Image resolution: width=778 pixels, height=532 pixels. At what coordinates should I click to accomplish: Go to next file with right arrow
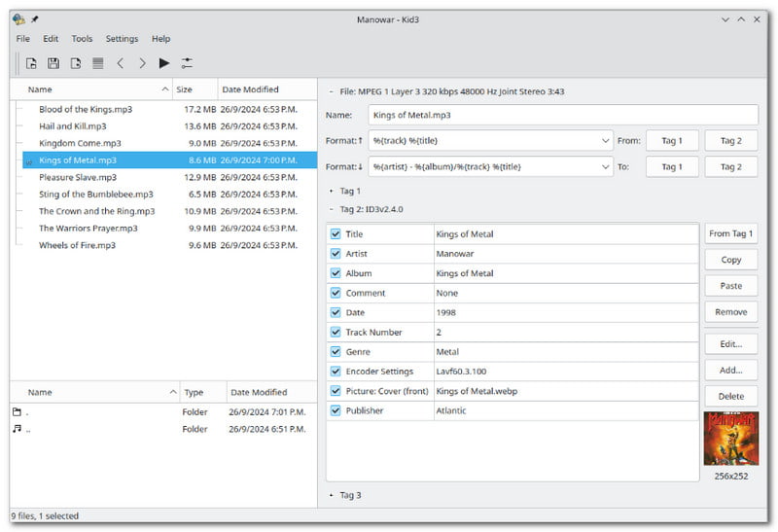[x=142, y=63]
